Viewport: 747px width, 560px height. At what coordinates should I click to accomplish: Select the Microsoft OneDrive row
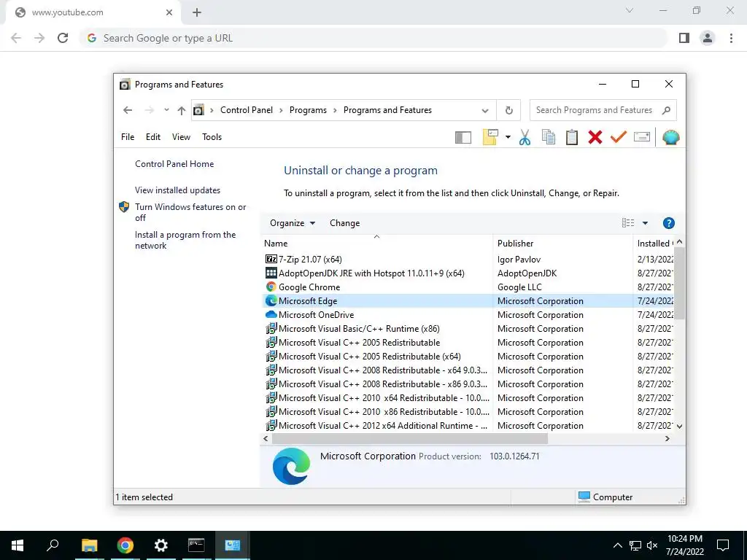[x=469, y=315]
